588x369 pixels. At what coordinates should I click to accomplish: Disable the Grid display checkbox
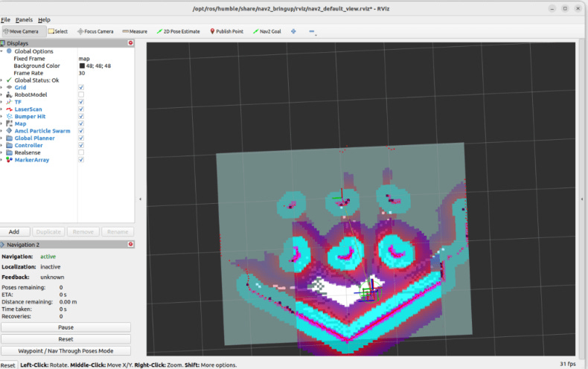[81, 87]
